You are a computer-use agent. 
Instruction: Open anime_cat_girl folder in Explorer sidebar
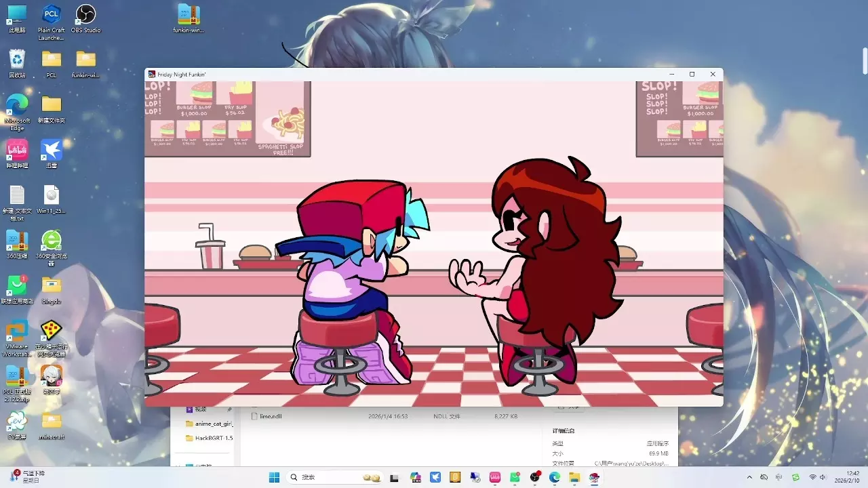209,424
